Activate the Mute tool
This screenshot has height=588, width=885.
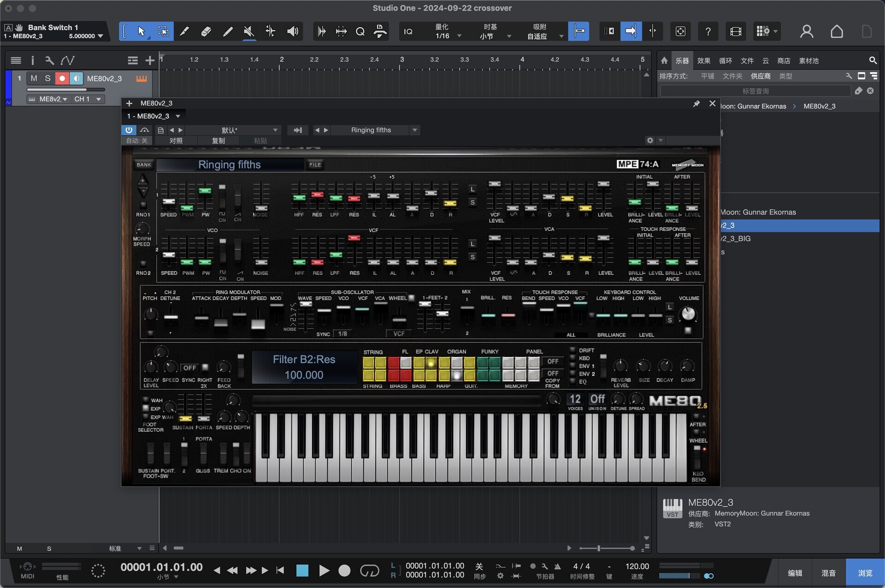249,31
